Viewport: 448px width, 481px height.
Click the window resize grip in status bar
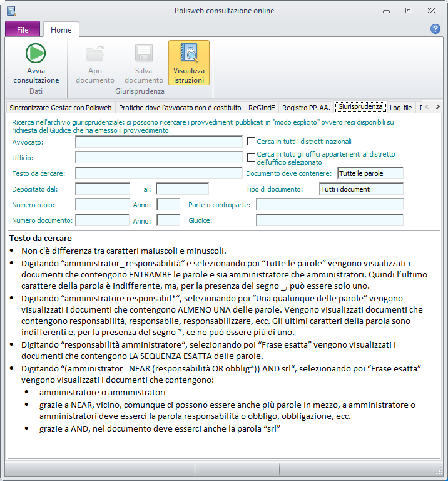(439, 470)
